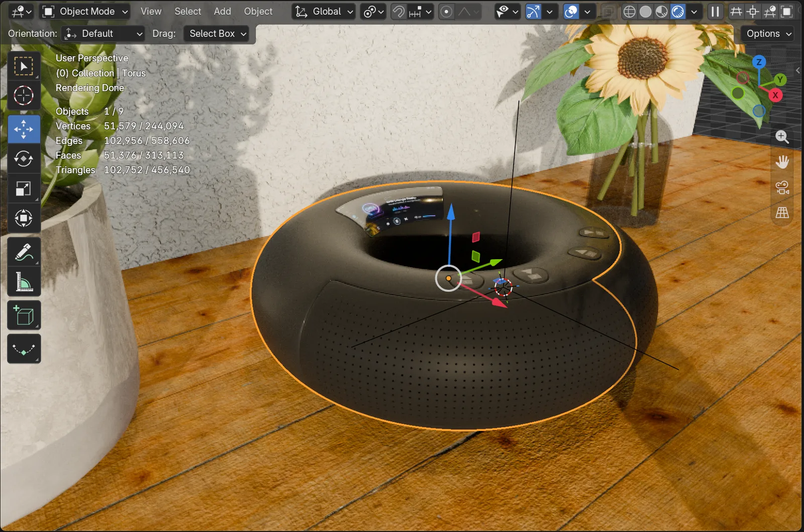Open the editor type dropdown
Viewport: 804px width, 532px height.
(x=21, y=12)
